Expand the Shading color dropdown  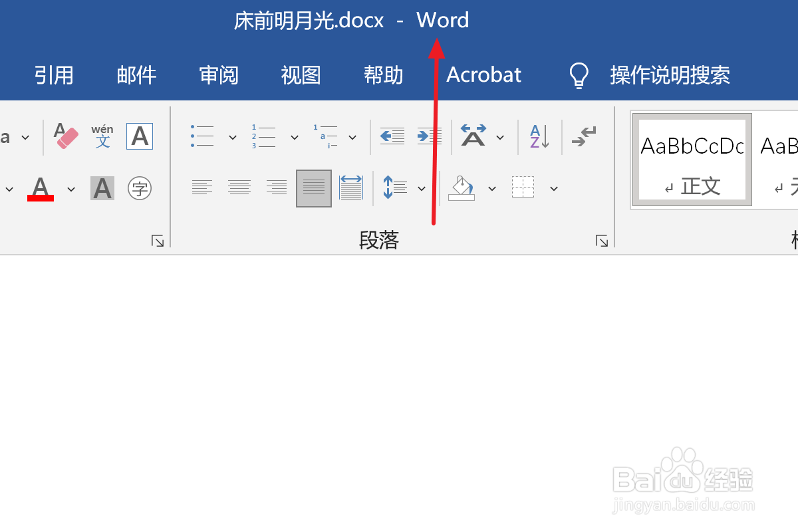click(x=492, y=189)
